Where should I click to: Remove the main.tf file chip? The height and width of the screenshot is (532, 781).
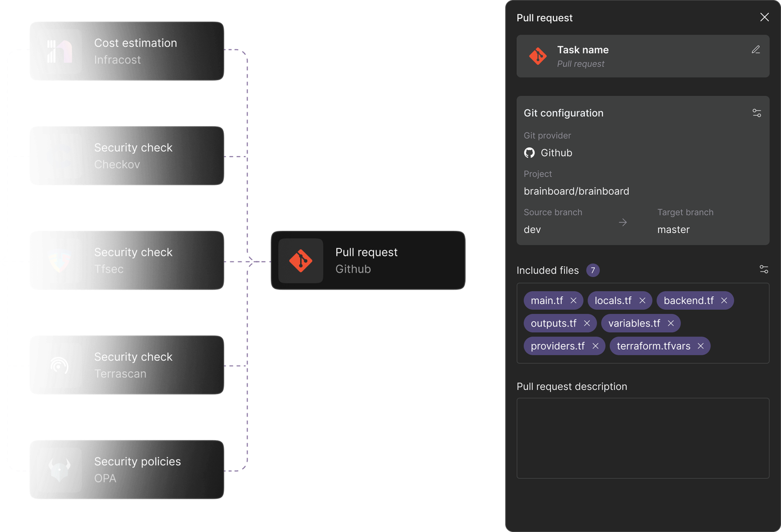point(574,300)
